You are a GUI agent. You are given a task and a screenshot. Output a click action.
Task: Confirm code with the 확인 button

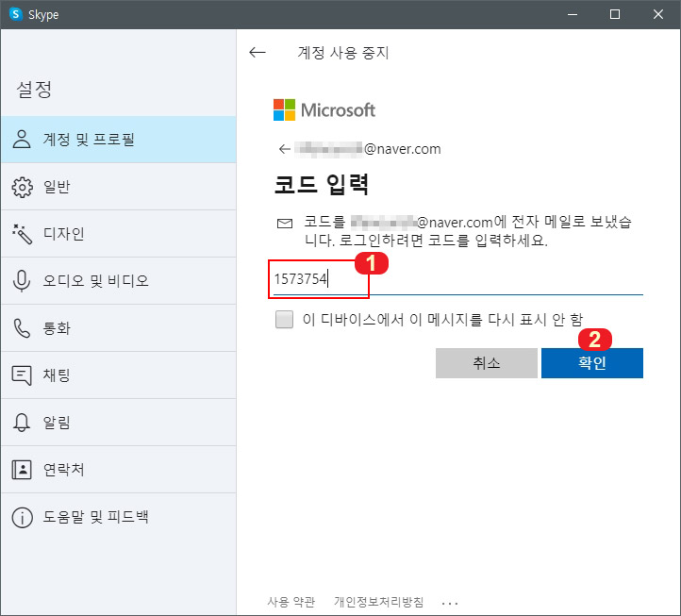point(592,363)
